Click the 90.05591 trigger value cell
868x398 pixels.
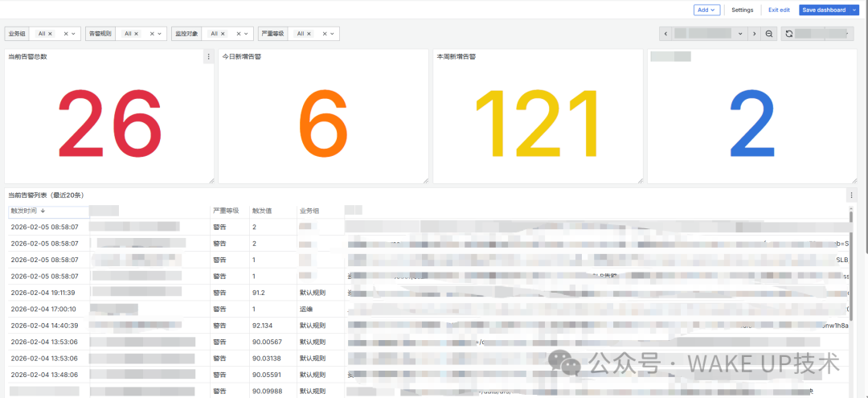tap(267, 375)
